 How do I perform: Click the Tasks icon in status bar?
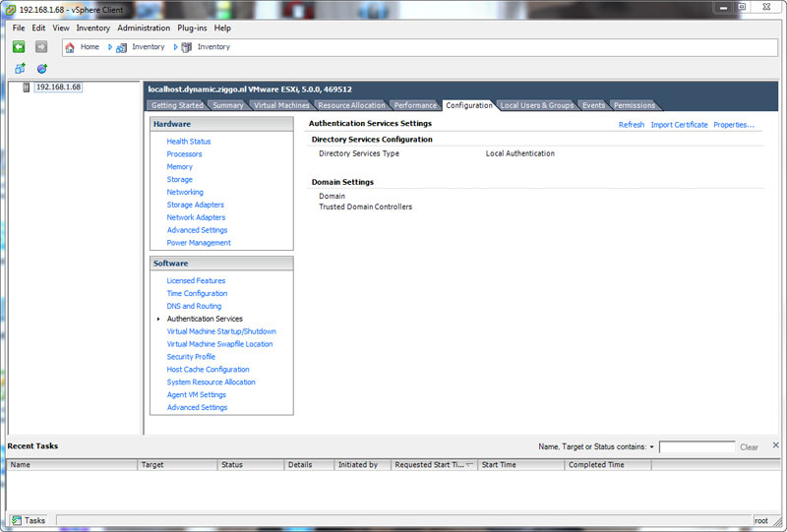pyautogui.click(x=17, y=520)
